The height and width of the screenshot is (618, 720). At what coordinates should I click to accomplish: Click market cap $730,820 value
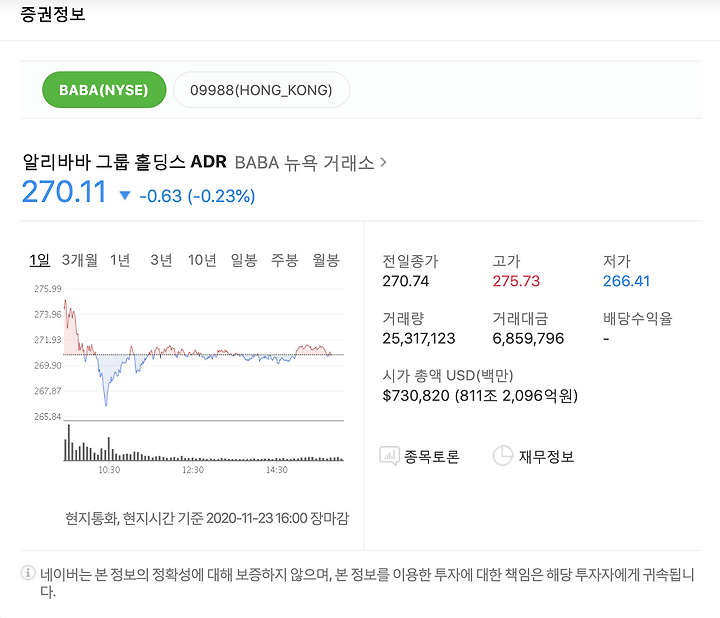coord(480,395)
